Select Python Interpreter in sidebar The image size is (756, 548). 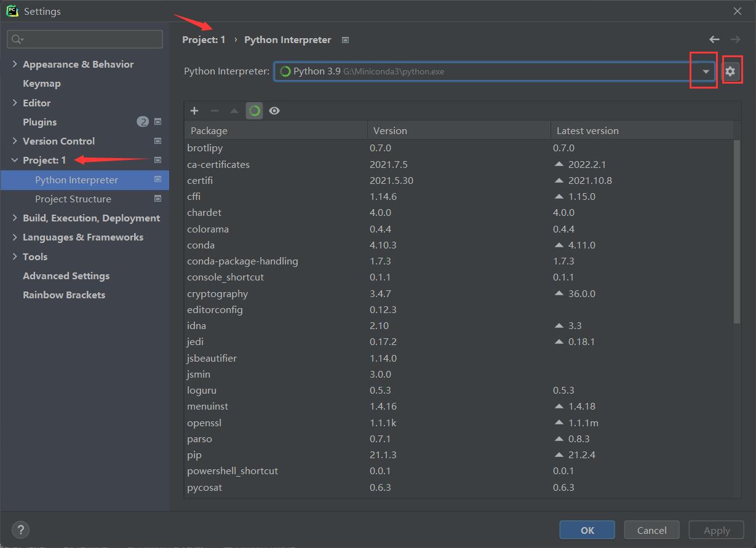tap(84, 180)
